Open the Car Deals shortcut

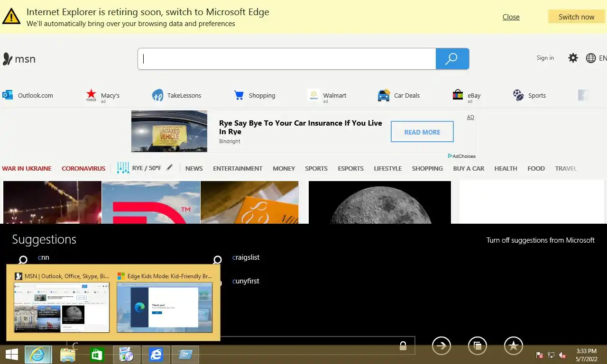(399, 95)
